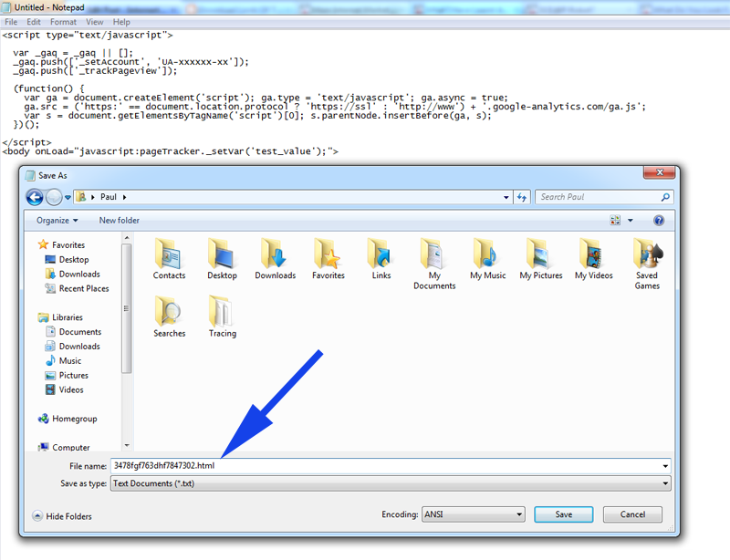Image resolution: width=730 pixels, height=560 pixels.
Task: Click the navigation pane scroll up arrow
Action: pos(127,238)
